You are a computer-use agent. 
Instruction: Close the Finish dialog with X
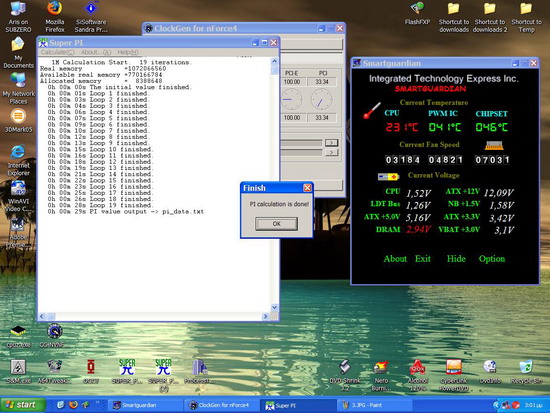pyautogui.click(x=307, y=188)
